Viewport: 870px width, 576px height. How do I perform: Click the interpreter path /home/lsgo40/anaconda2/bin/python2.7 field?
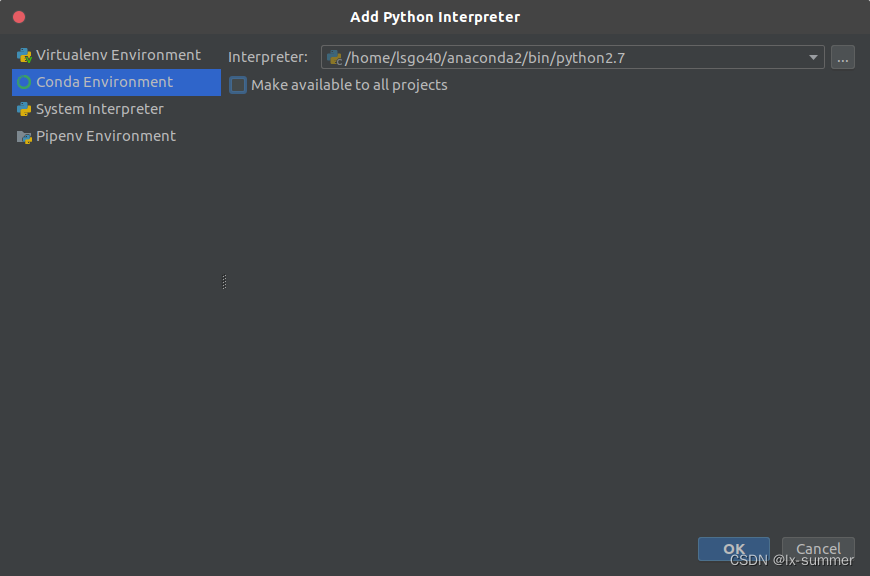point(572,57)
